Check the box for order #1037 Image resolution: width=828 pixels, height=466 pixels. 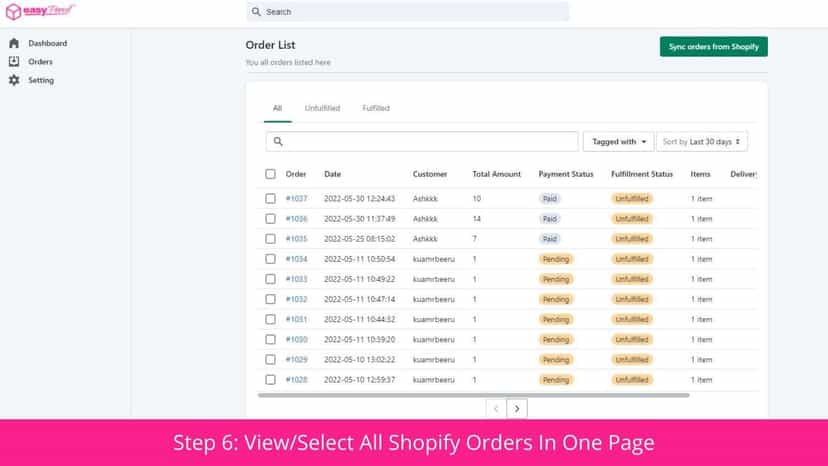(270, 199)
